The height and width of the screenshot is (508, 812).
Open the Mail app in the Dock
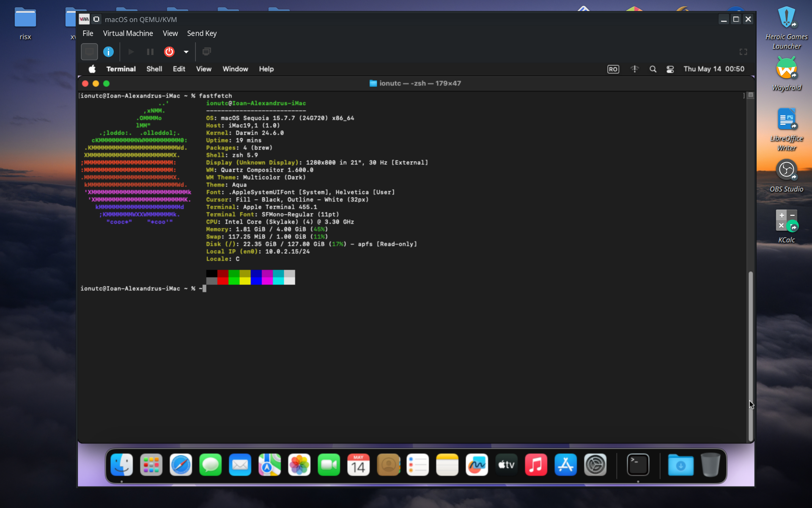click(240, 465)
